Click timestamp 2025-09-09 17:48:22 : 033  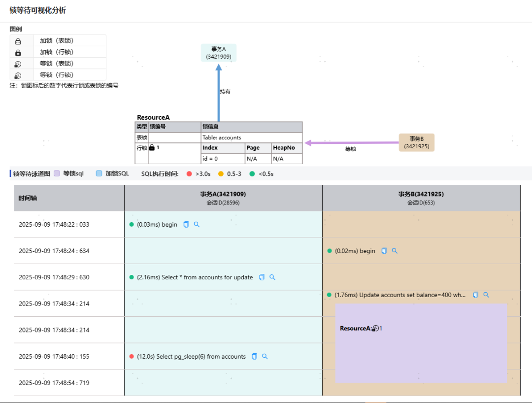[x=54, y=225]
